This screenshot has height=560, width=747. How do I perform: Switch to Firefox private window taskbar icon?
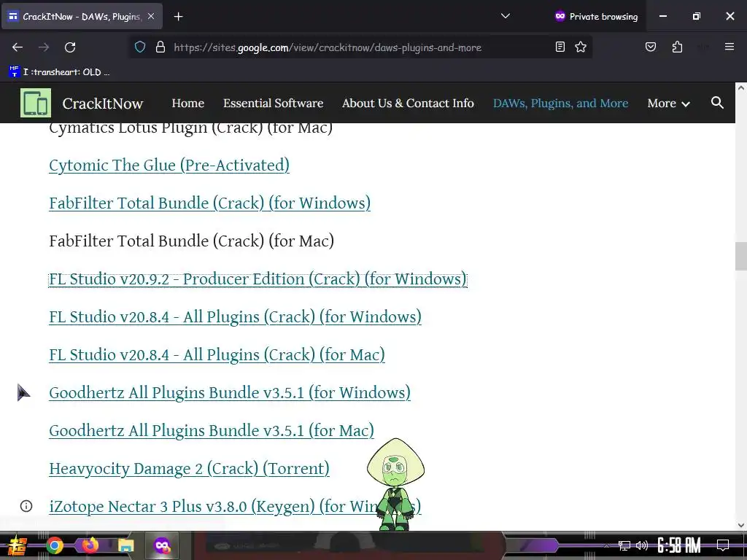click(x=162, y=545)
